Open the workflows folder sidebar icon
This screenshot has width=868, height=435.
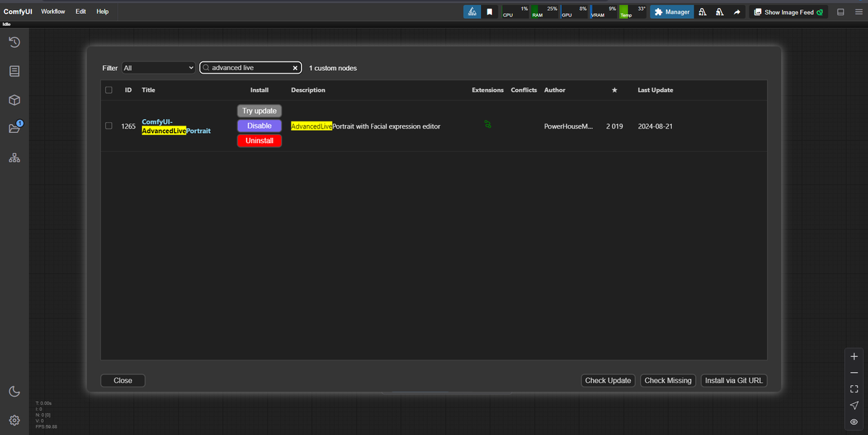tap(14, 129)
